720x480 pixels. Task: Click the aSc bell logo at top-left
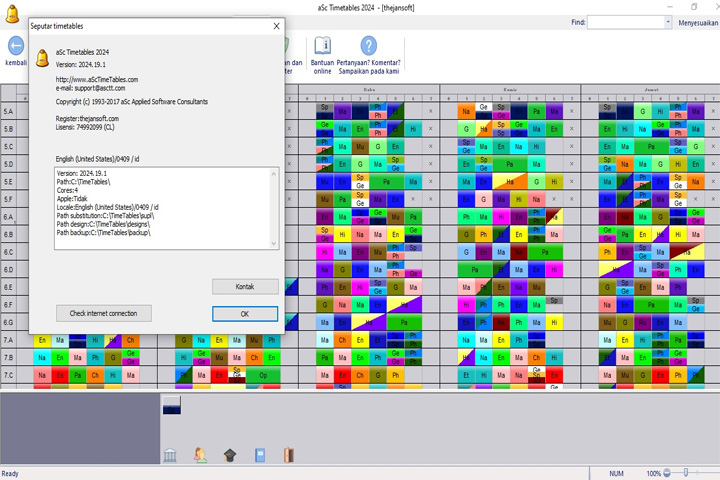coord(12,14)
